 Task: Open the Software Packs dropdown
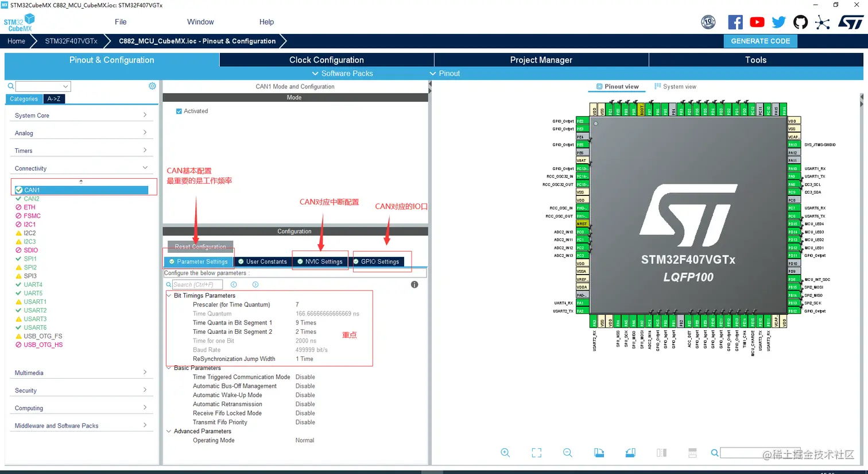pyautogui.click(x=342, y=74)
